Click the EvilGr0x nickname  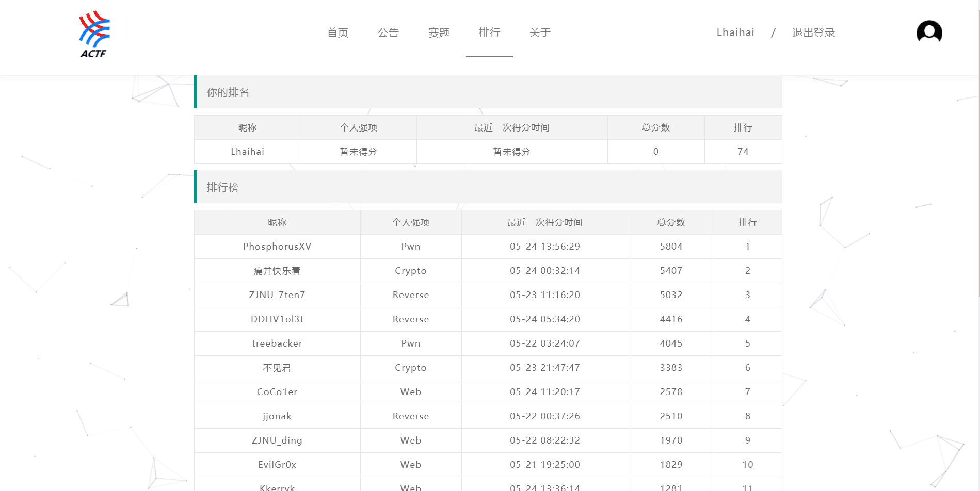pos(277,465)
